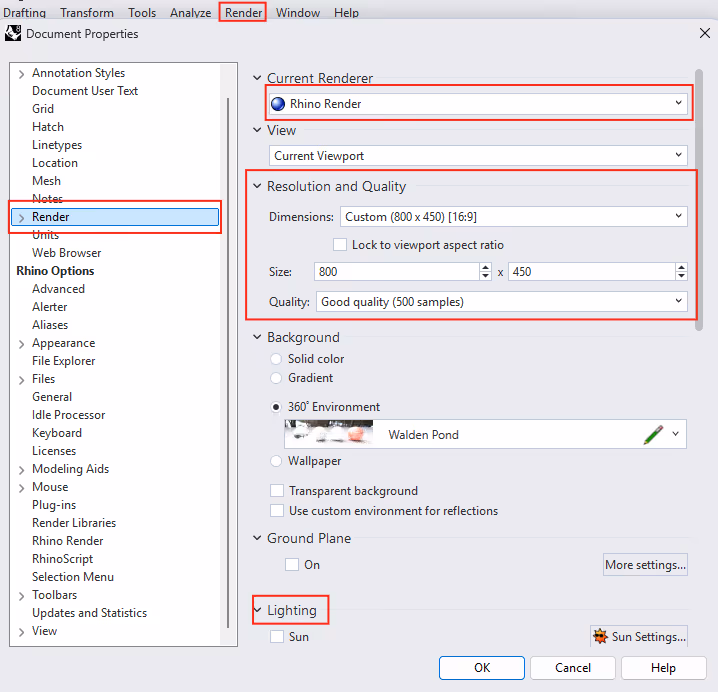Check Use custom environment for reflections

(x=277, y=510)
